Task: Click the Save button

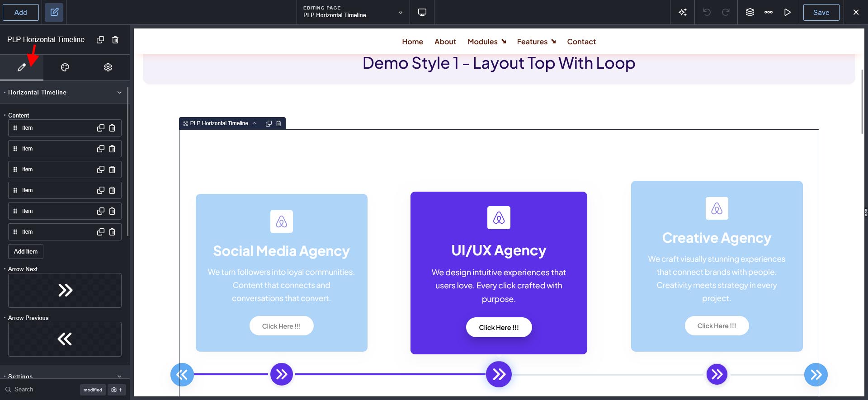Action: click(x=821, y=12)
